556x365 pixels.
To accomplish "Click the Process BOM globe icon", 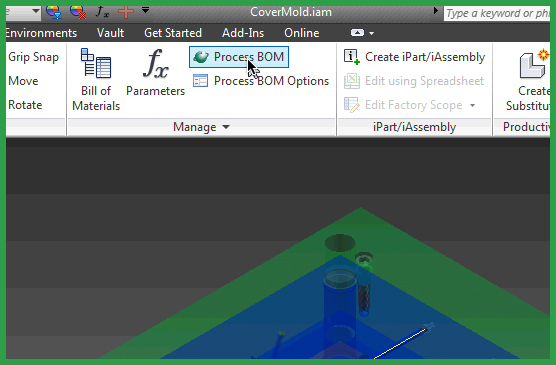I will point(201,57).
